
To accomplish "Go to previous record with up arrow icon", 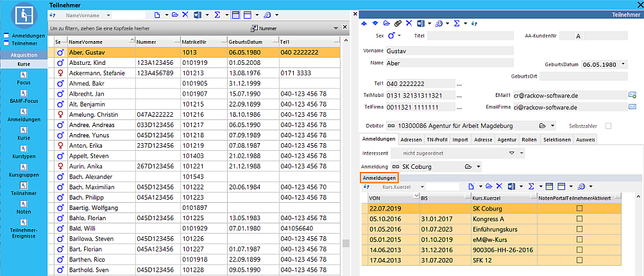I will tap(364, 23).
